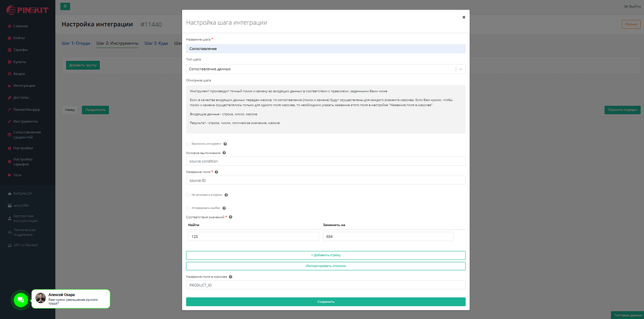Click help icon beside 'Соответствия значений'
Image resolution: width=644 pixels, height=319 pixels.
tap(230, 217)
